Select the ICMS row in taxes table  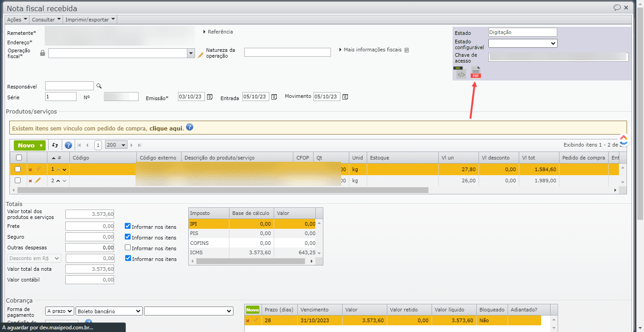coord(252,252)
